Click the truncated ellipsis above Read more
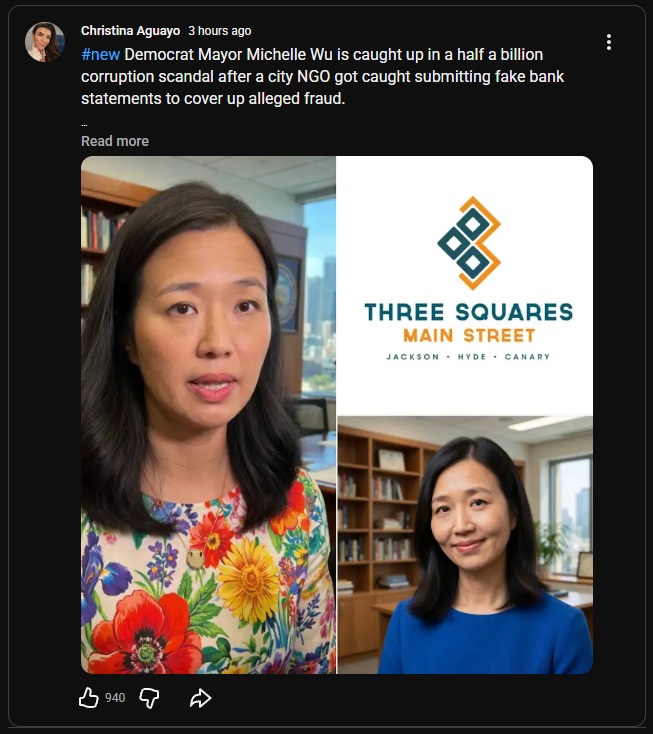653x734 pixels. coord(84,125)
